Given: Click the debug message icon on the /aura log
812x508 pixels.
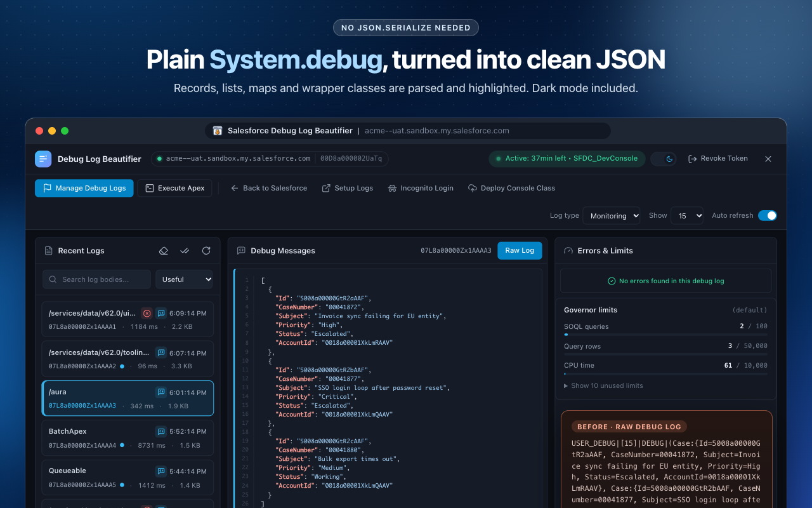Looking at the screenshot, I should pyautogui.click(x=161, y=392).
